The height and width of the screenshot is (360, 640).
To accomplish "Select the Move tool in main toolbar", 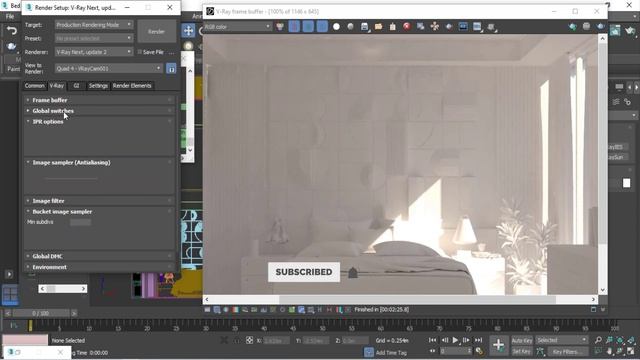I will (189, 30).
